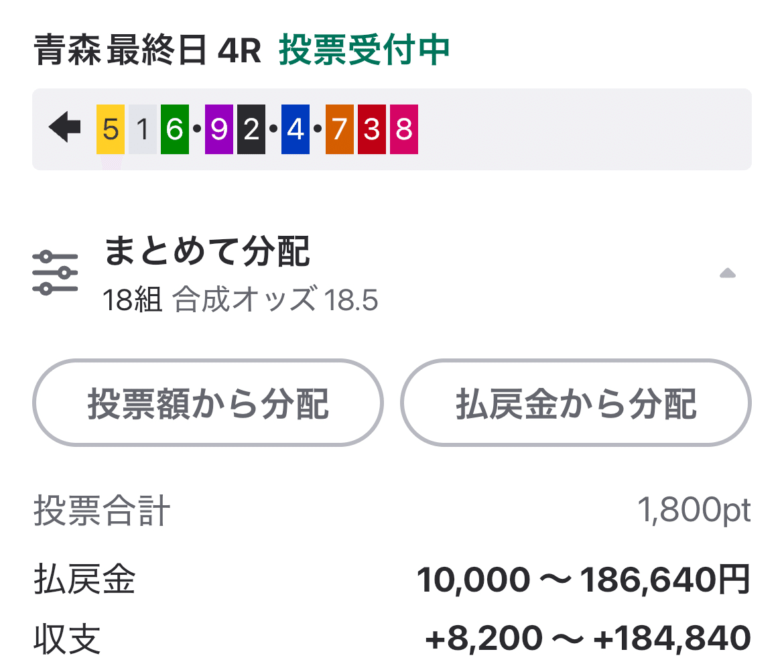Screen dimensions: 784x672
Task: Select the green number 6 racer badge
Action: (x=176, y=129)
